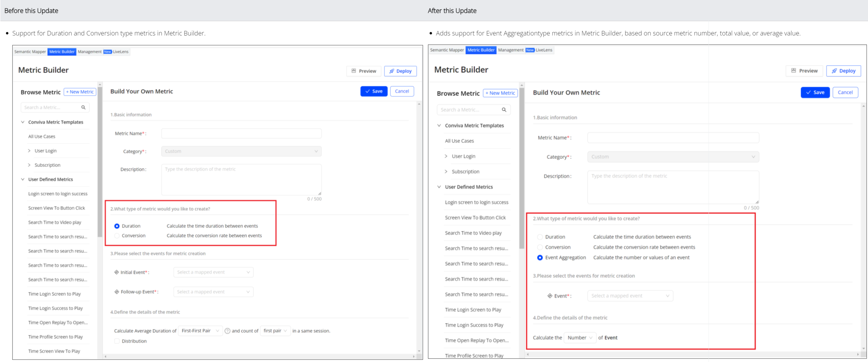Viewport: 868px width, 362px height.
Task: Select the Conversion radio in the Before screenshot
Action: [x=117, y=236]
